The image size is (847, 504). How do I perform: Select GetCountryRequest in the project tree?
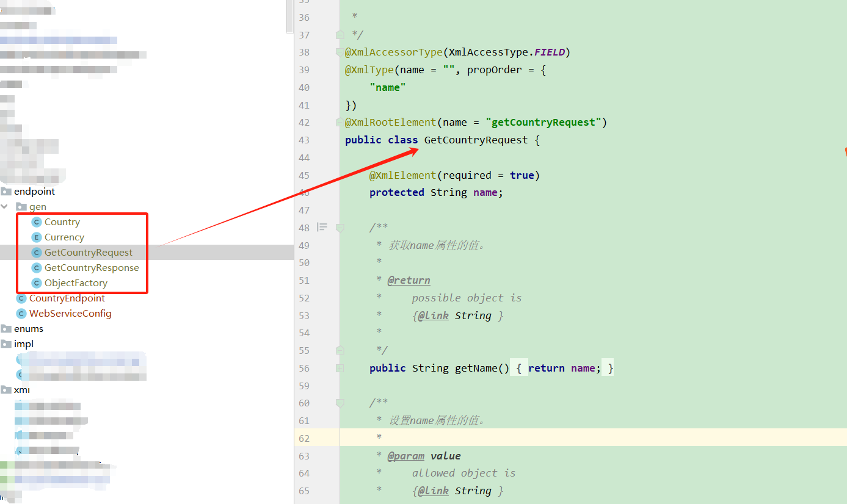88,253
